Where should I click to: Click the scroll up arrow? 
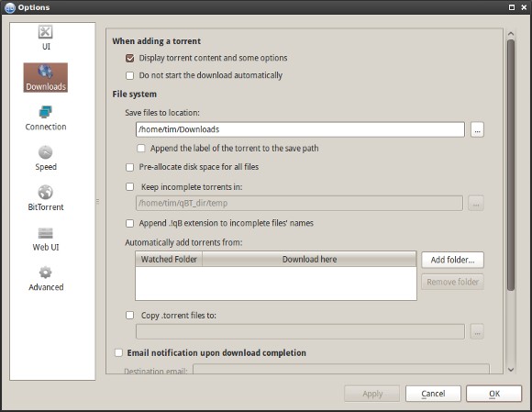click(511, 34)
